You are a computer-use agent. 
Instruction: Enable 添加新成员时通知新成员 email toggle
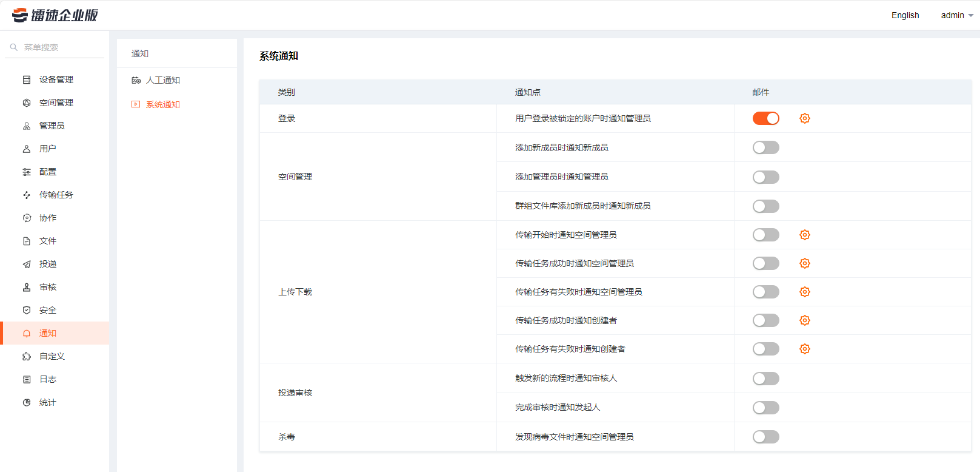click(765, 147)
